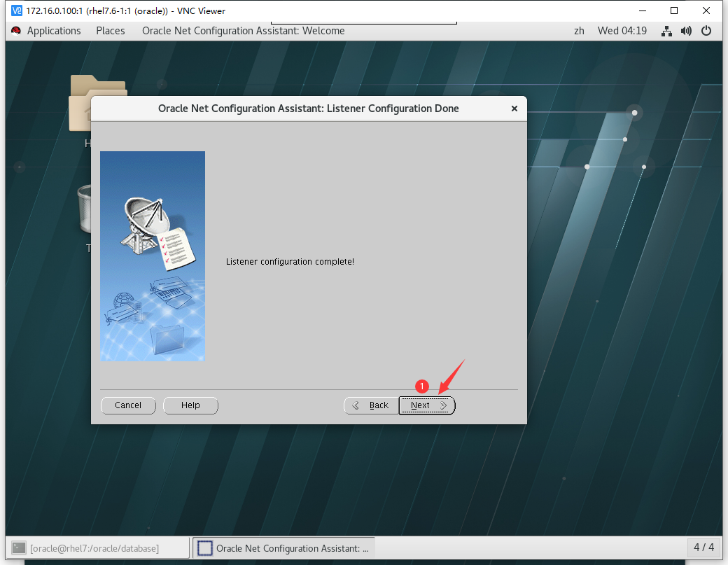
Task: Select the Oracle Net Configuration Assistant taskbar item
Action: pos(283,548)
